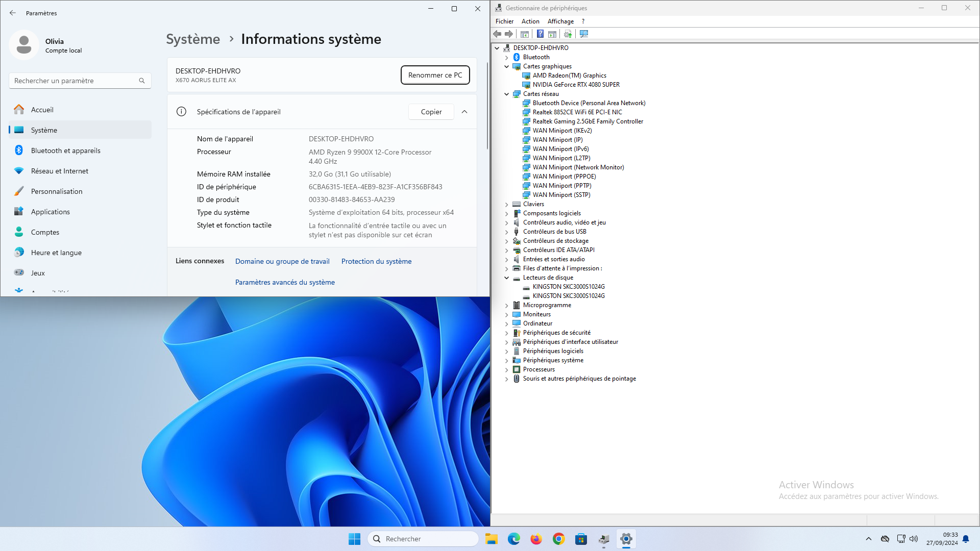Select NVIDIA GeForce RTX 4080 SUPER
This screenshot has height=551, width=980.
[576, 85]
